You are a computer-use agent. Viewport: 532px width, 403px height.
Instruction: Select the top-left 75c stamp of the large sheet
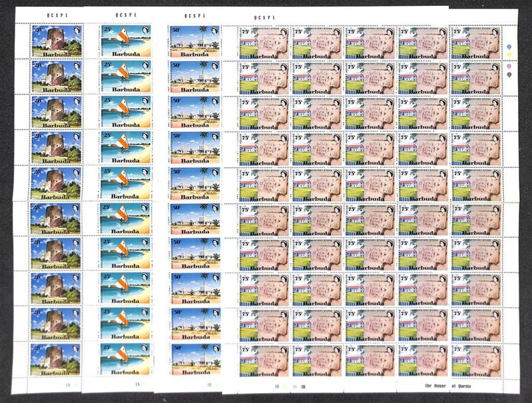tap(264, 43)
